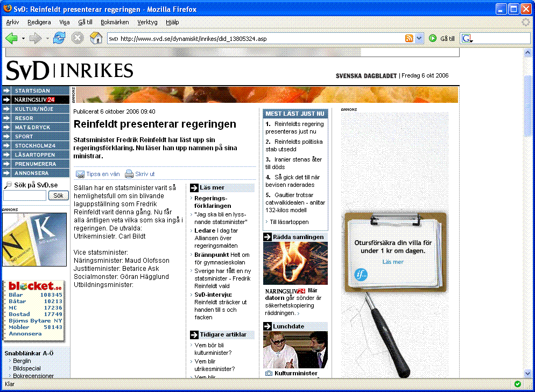Viewport: 535px width, 392px height.
Task: Click the arrow icon beside Lunchdate
Action: (x=267, y=326)
